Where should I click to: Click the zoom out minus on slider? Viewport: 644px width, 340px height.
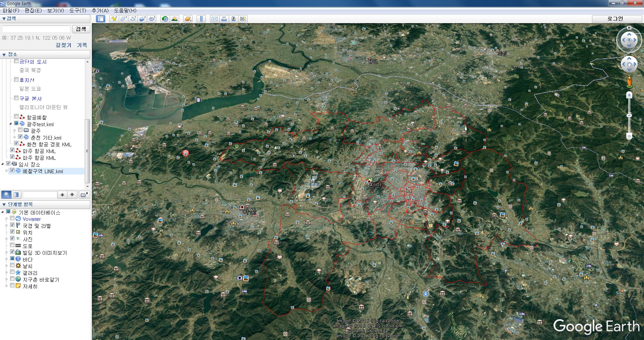pos(629,136)
